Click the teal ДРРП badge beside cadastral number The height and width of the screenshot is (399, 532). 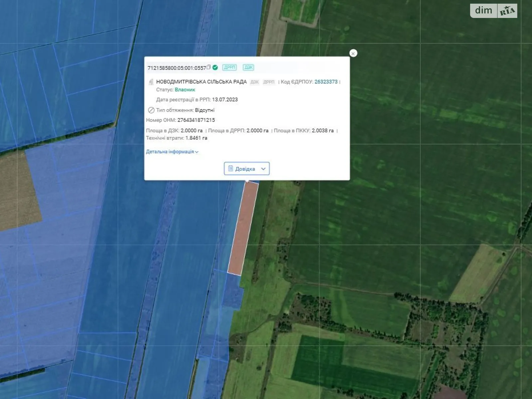229,67
